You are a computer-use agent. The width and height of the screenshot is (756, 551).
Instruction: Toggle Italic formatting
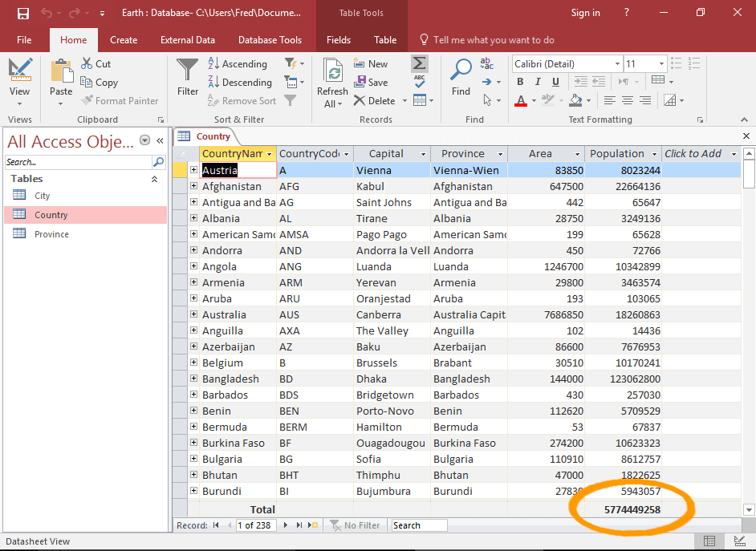point(537,81)
